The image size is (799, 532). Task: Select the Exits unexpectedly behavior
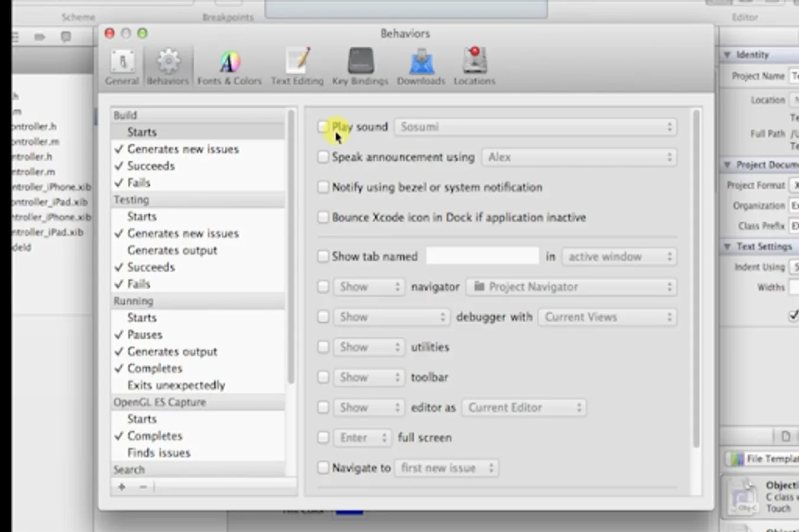coord(198,385)
